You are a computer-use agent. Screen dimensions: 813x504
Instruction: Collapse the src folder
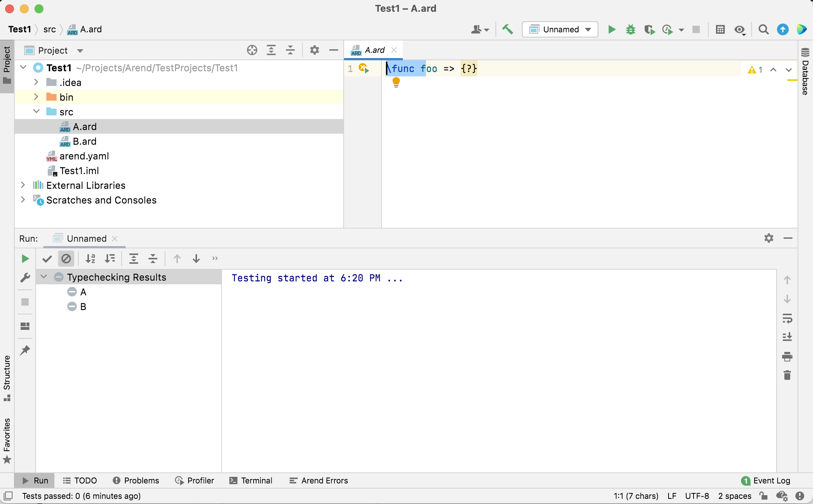pos(36,111)
